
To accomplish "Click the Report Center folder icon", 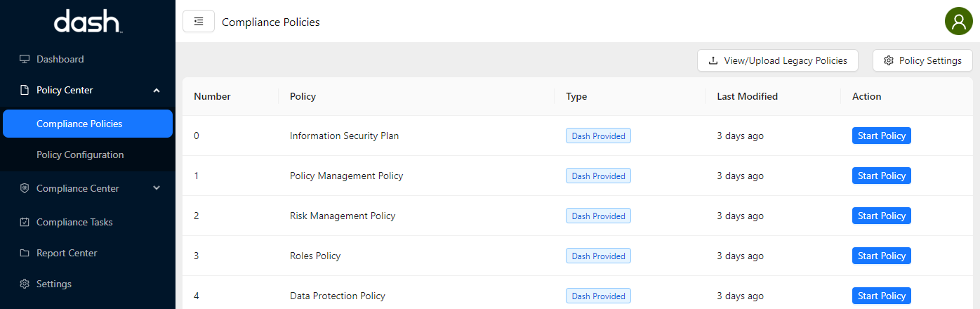I will (25, 253).
